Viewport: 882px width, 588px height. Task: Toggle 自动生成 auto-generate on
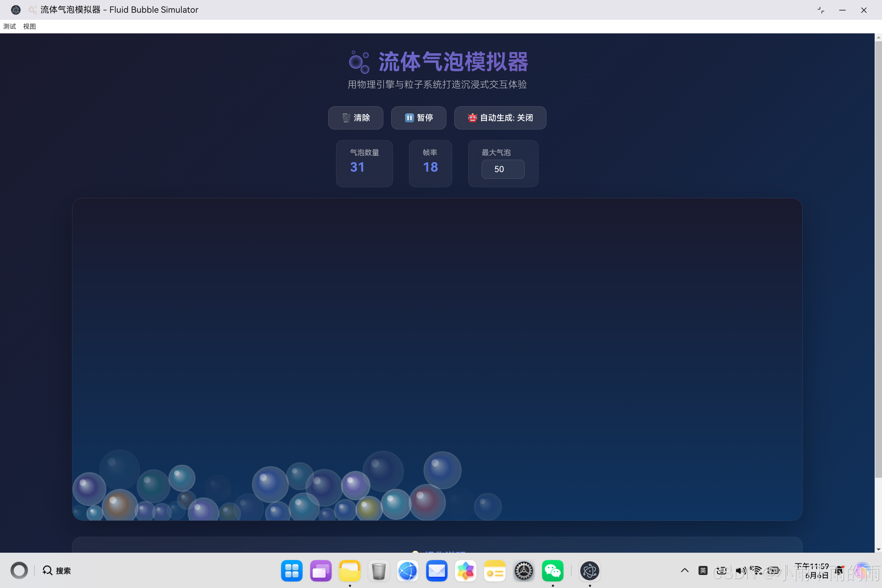(500, 118)
